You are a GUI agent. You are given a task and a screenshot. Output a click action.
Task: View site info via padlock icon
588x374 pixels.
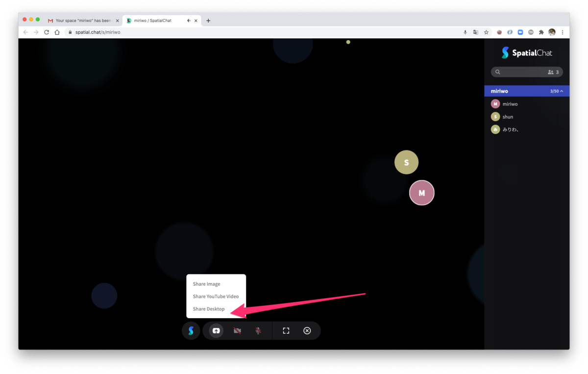pos(70,32)
